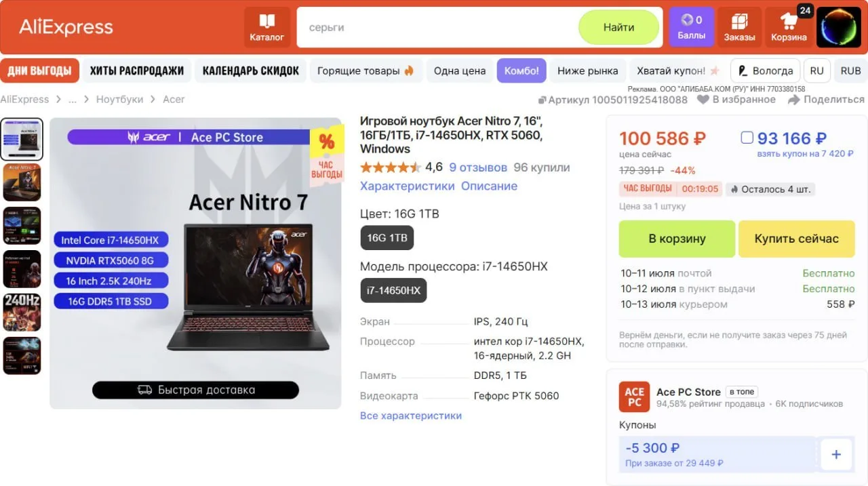The image size is (868, 486).
Task: Select the first product thumbnail
Action: click(x=22, y=139)
